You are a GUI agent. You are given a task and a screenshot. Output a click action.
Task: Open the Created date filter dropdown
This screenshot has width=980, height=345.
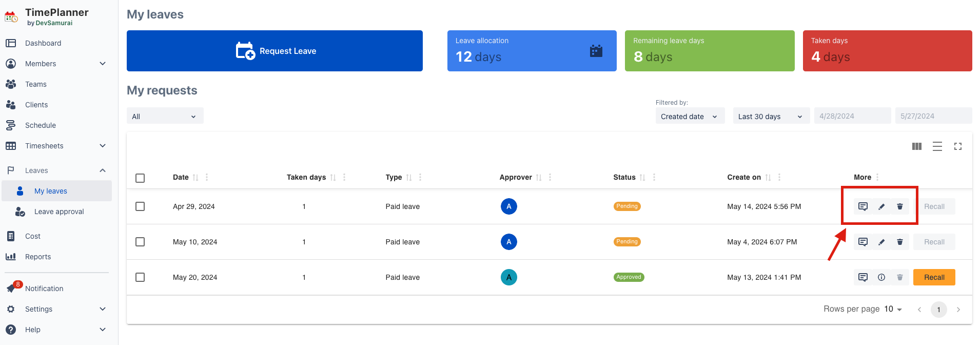(x=690, y=116)
